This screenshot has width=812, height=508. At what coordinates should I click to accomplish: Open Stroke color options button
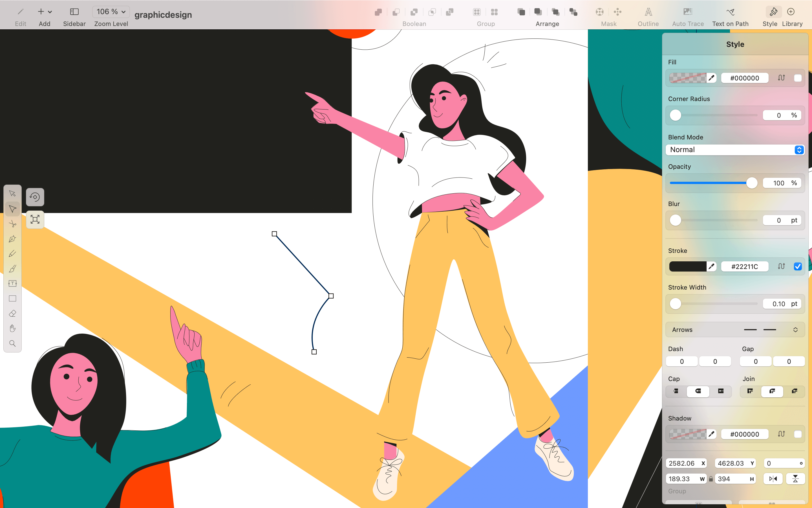click(781, 266)
